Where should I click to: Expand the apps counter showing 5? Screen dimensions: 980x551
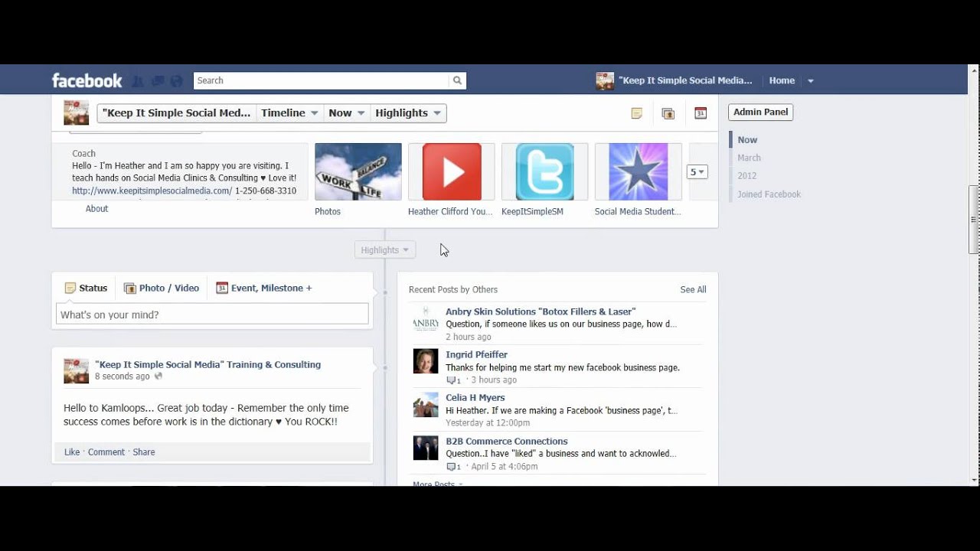coord(697,172)
